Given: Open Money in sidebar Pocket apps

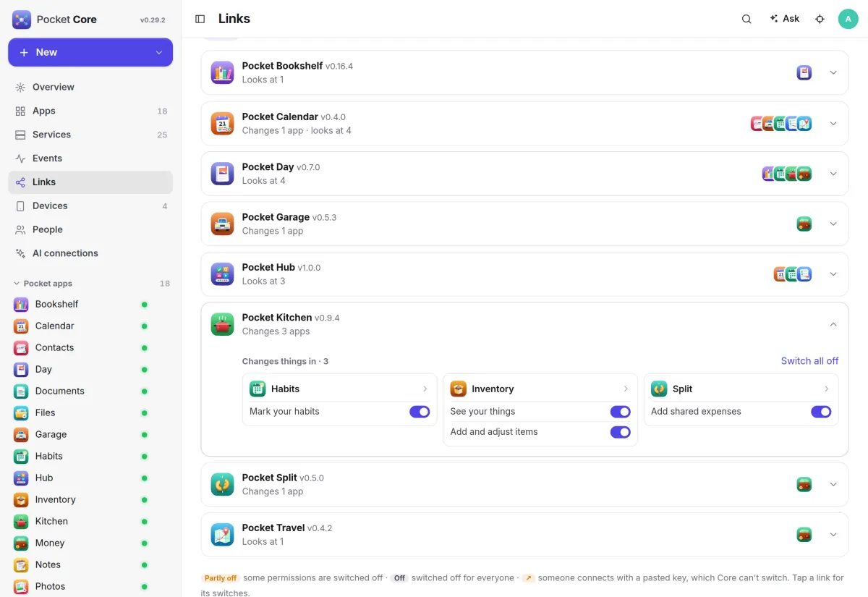Looking at the screenshot, I should tap(90, 543).
